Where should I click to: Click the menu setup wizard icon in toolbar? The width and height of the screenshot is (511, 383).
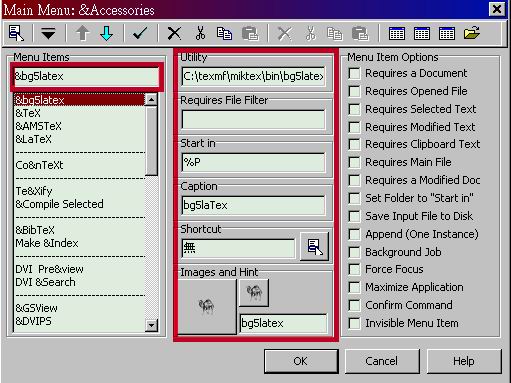(x=16, y=33)
